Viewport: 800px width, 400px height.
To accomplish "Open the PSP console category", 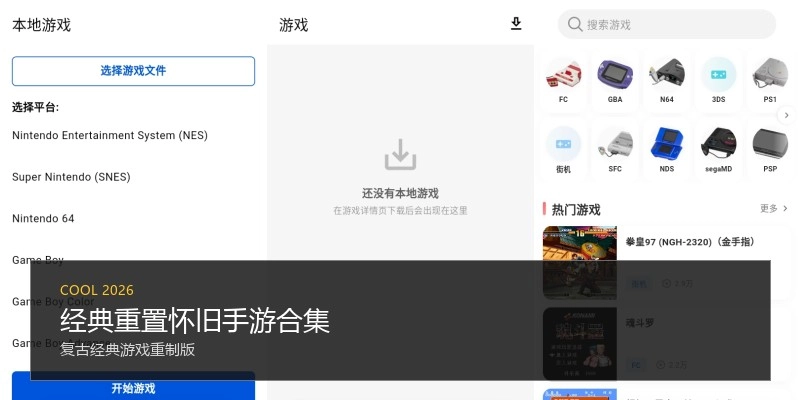I will point(770,150).
